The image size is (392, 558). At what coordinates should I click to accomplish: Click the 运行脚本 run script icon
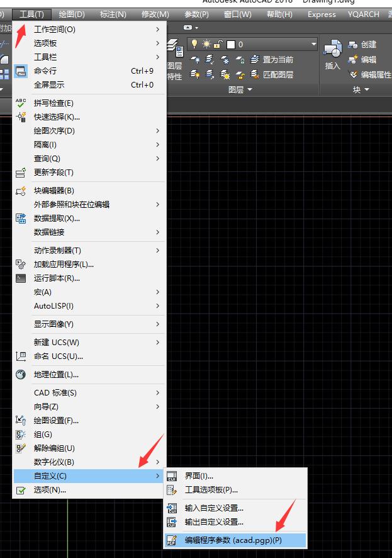tap(21, 278)
